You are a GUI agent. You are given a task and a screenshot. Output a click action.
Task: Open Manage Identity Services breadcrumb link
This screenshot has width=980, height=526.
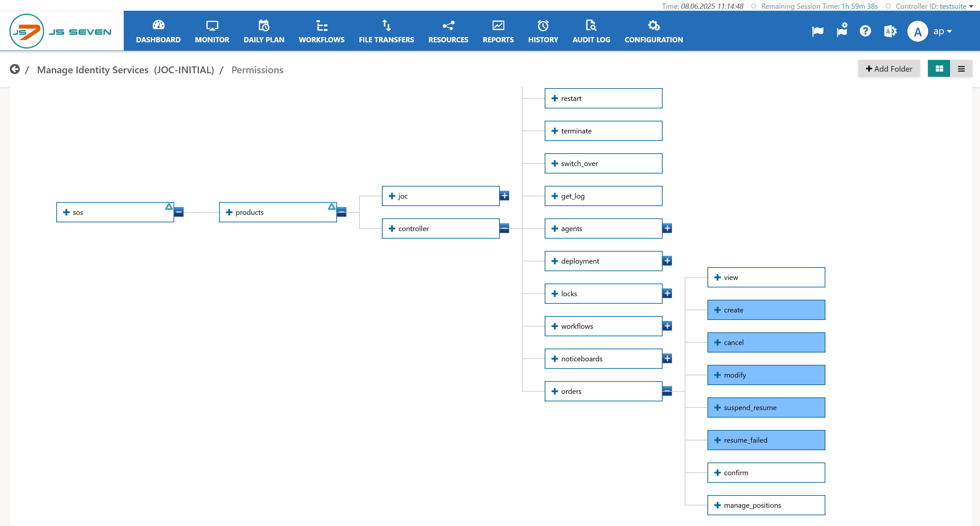126,70
